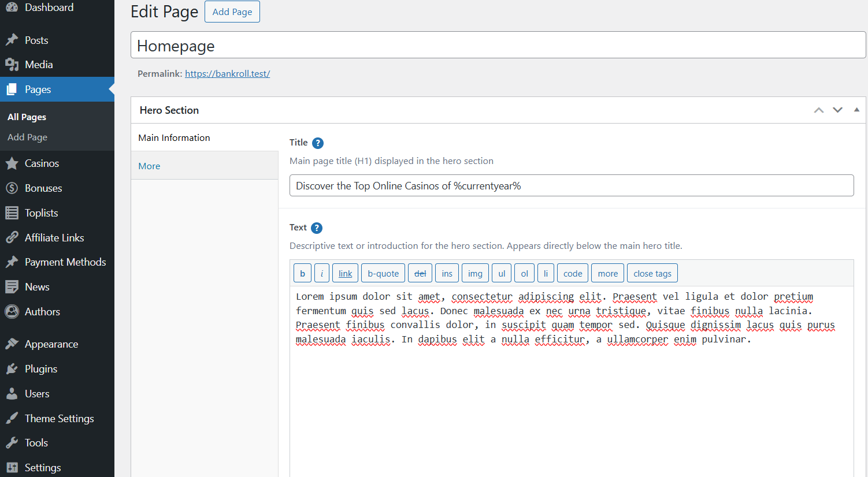The height and width of the screenshot is (477, 868).
Task: Open Casinos via its star icon
Action: [12, 163]
